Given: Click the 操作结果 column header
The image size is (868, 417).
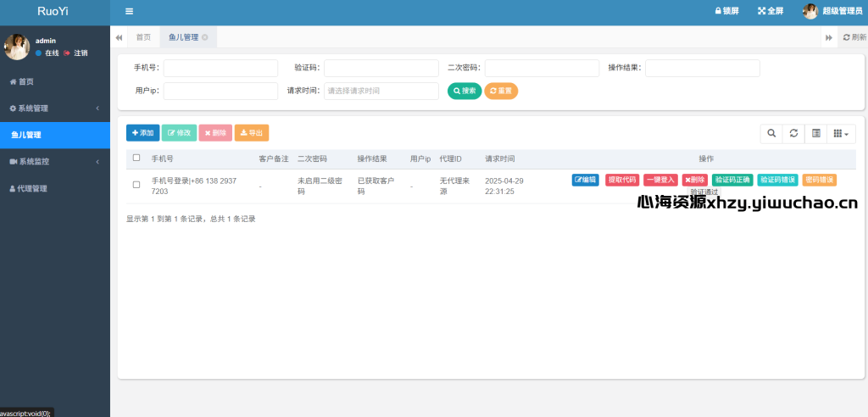Looking at the screenshot, I should [x=372, y=159].
